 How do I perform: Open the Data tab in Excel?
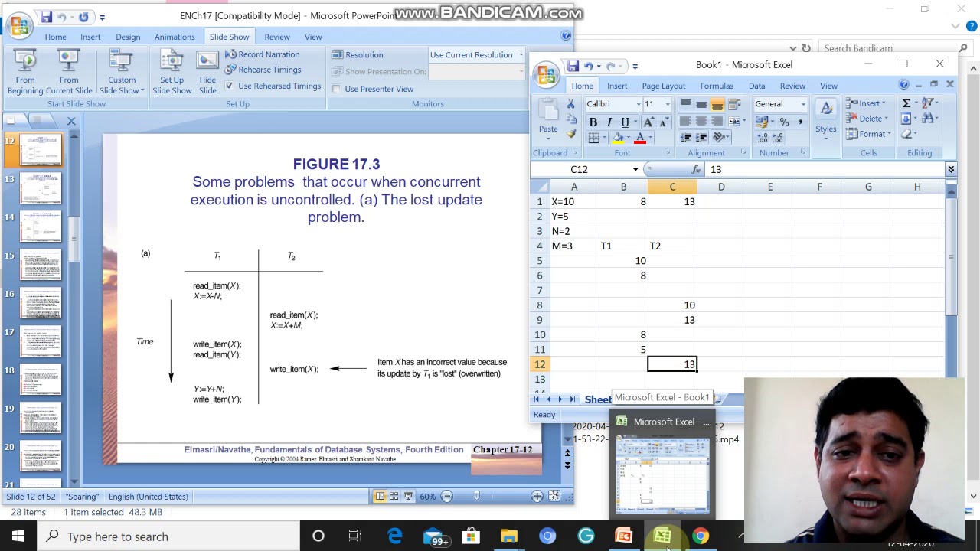(756, 86)
